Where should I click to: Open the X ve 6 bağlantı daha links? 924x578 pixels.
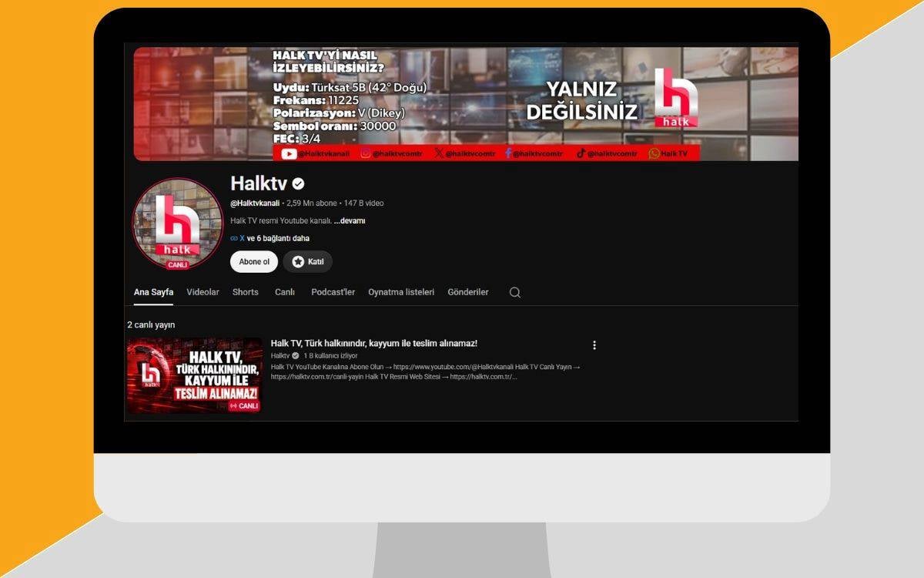(x=269, y=238)
